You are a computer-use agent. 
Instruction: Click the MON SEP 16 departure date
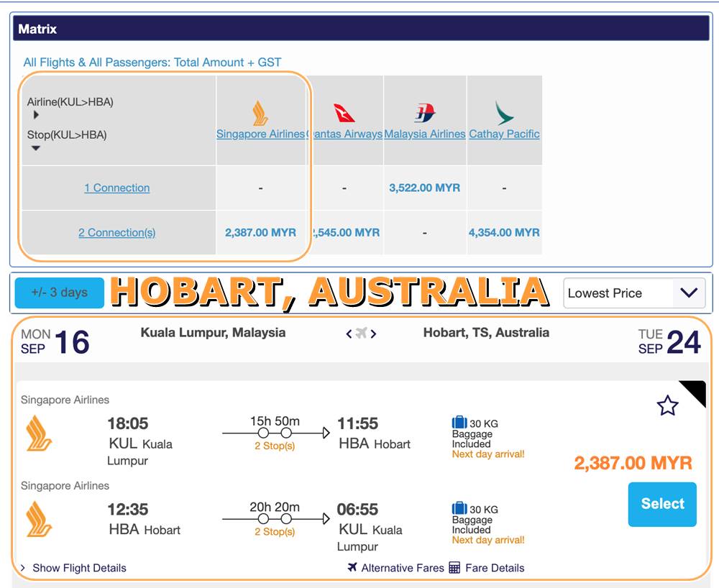tap(55, 342)
